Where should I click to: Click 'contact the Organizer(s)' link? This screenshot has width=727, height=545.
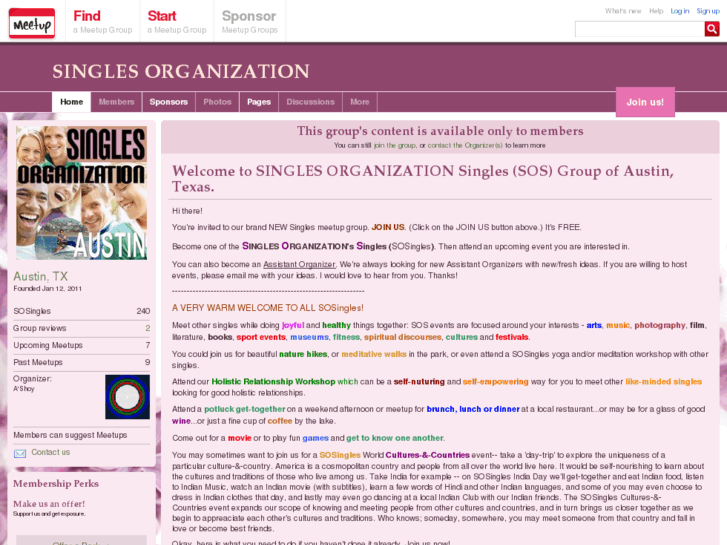(465, 146)
